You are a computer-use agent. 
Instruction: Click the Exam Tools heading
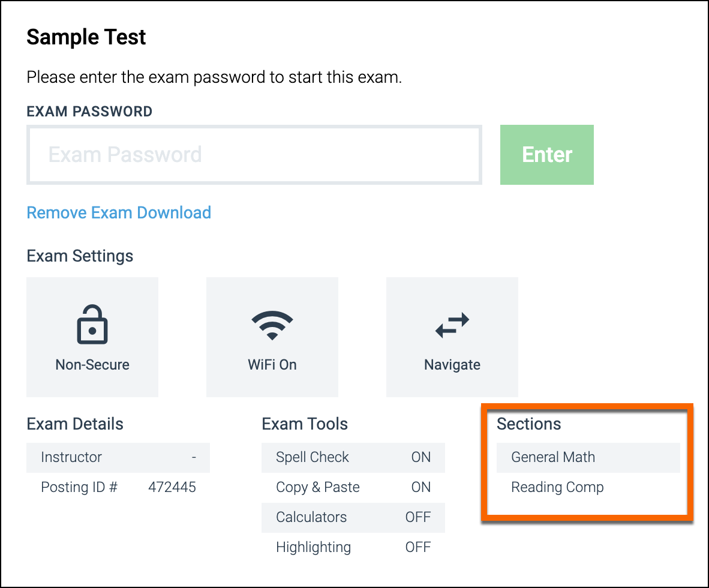point(305,424)
